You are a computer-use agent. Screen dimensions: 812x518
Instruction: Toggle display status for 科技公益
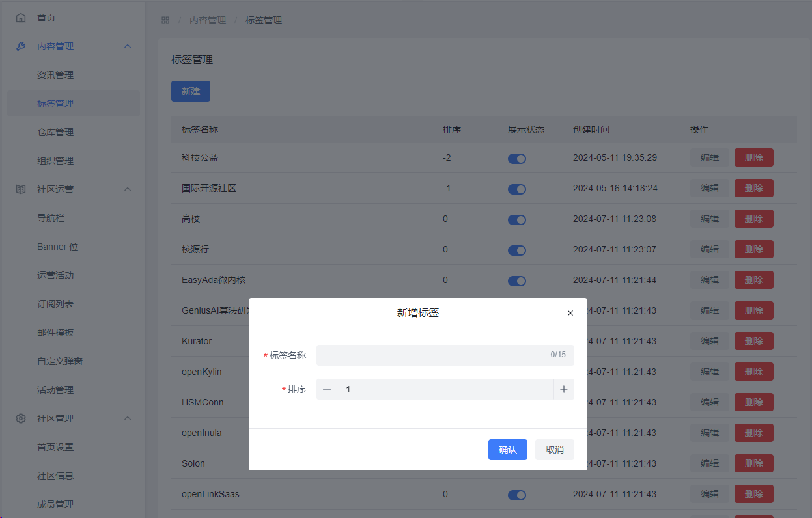point(517,159)
